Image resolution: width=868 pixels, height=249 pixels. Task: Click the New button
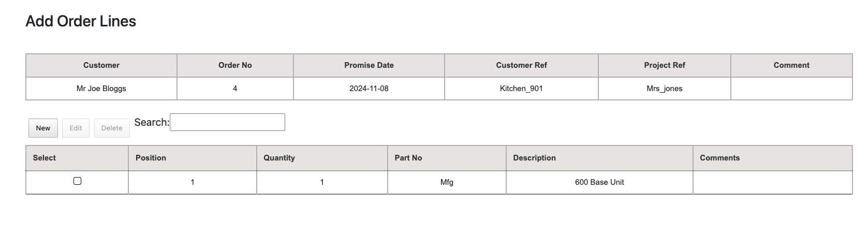pos(43,128)
